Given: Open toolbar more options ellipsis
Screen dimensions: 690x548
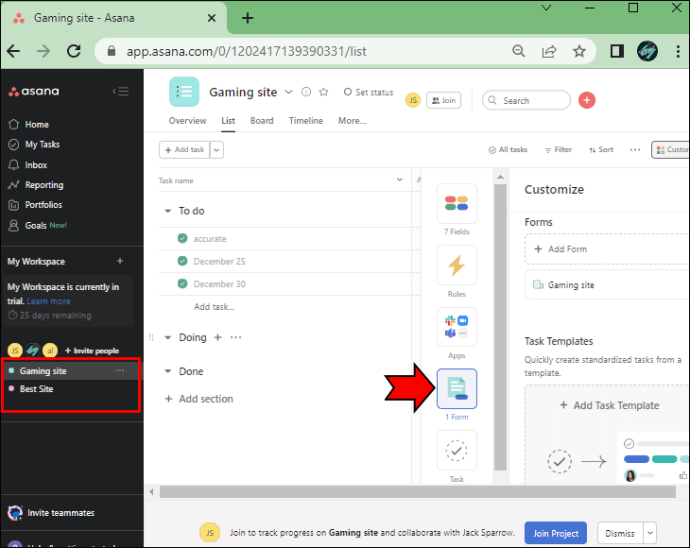Looking at the screenshot, I should click(635, 150).
